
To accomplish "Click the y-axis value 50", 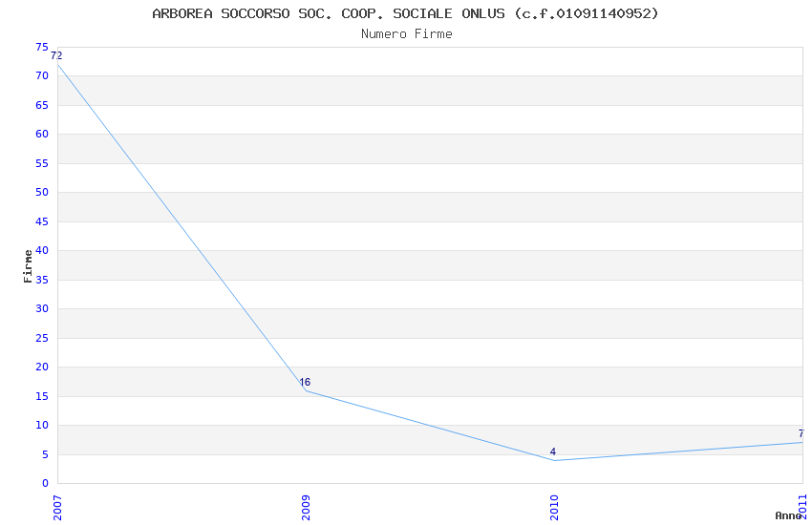I will point(42,192).
